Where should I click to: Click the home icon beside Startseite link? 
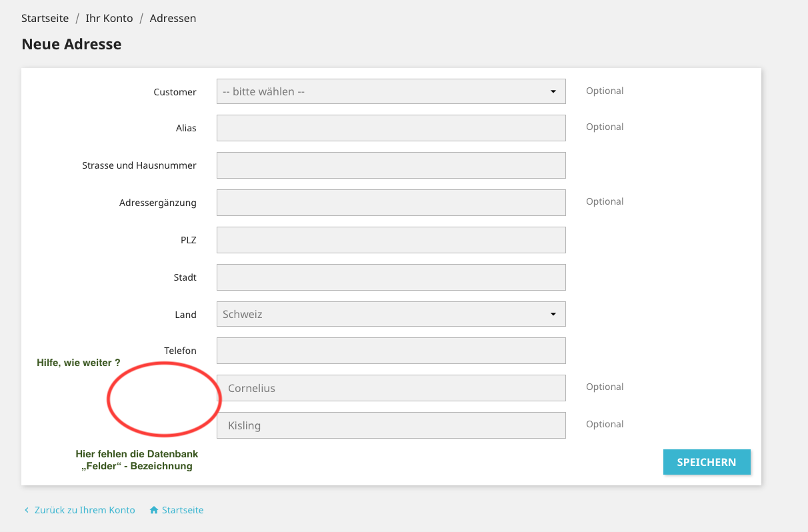[154, 511]
